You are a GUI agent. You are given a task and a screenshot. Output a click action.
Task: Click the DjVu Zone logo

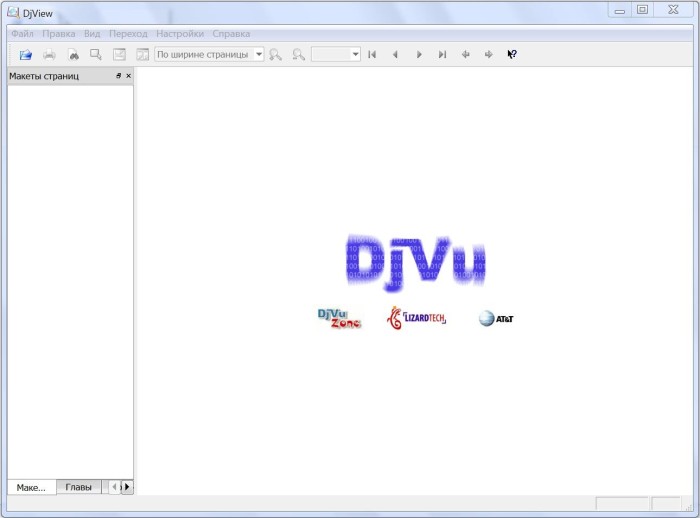tap(339, 318)
